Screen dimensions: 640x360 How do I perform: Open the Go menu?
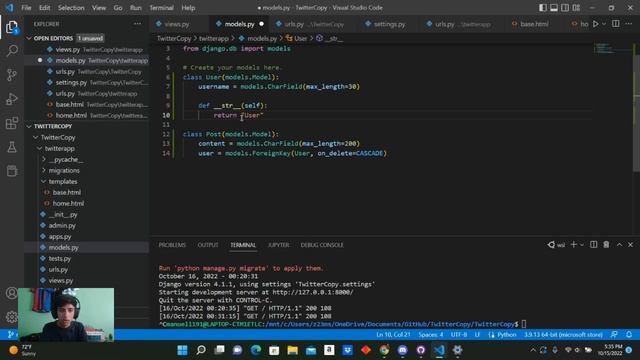click(x=118, y=8)
